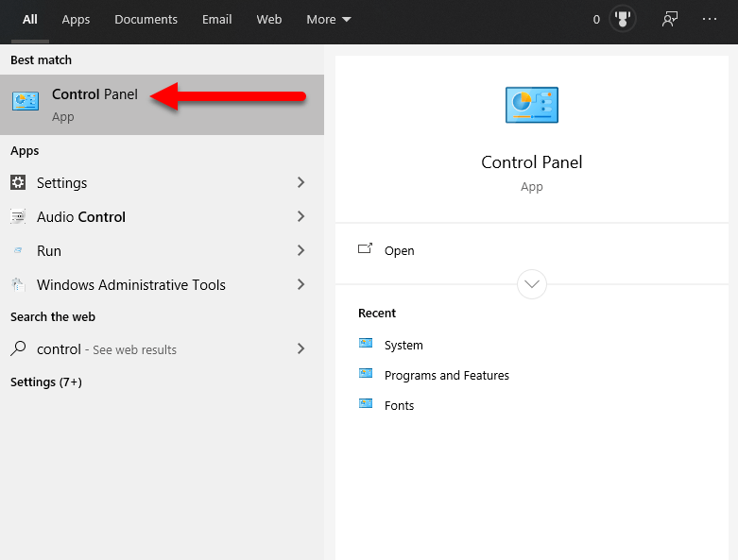
Task: Select the Audio Control result
Action: [162, 216]
